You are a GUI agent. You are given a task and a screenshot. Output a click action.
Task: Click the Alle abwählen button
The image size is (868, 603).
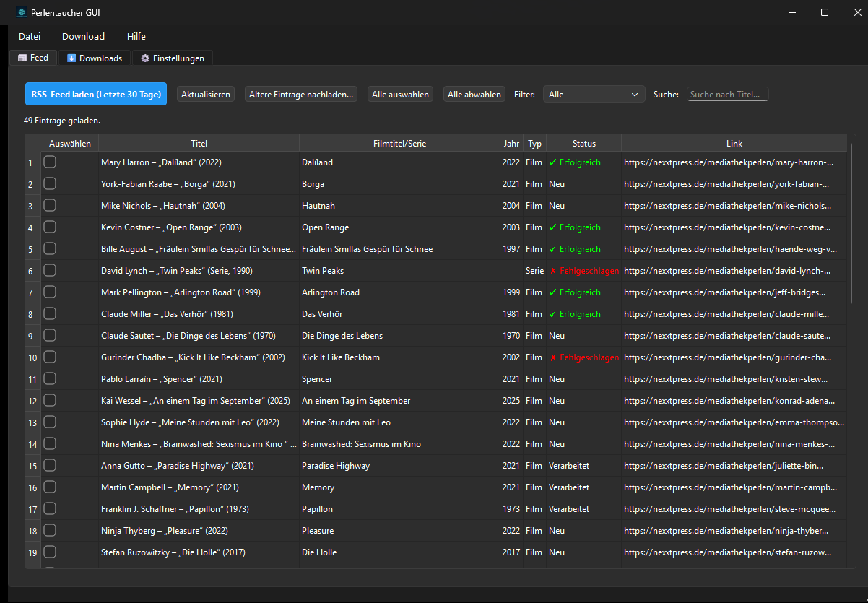(474, 95)
